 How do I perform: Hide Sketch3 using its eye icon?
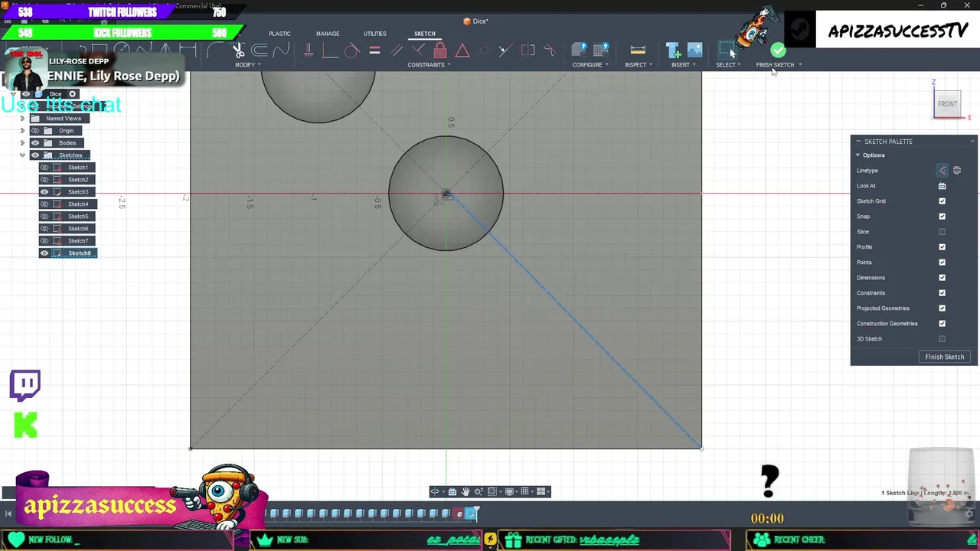click(44, 192)
